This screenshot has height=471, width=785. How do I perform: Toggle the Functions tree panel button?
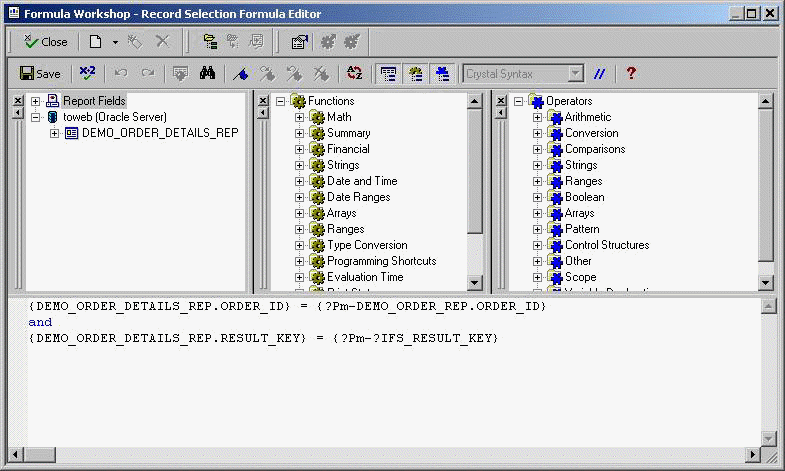click(x=415, y=73)
